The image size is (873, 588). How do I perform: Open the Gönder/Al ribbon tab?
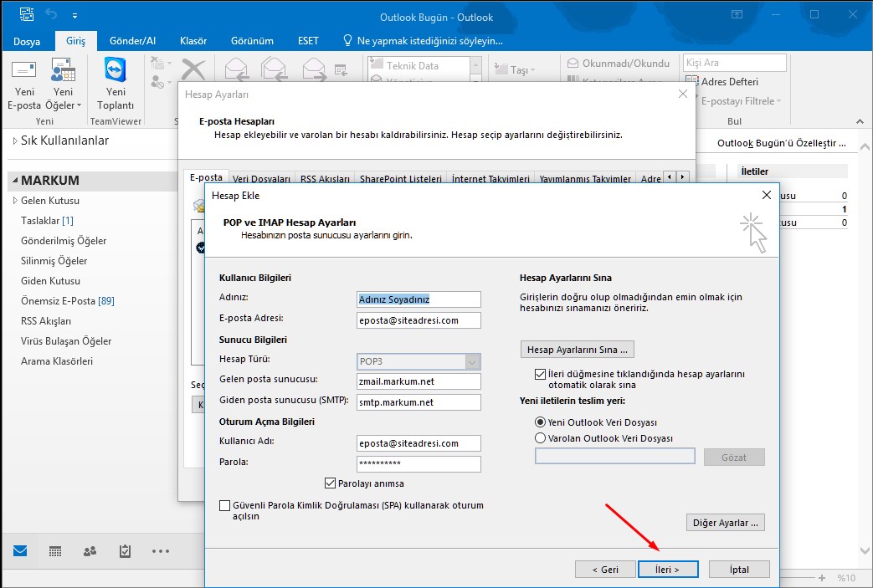coord(132,41)
